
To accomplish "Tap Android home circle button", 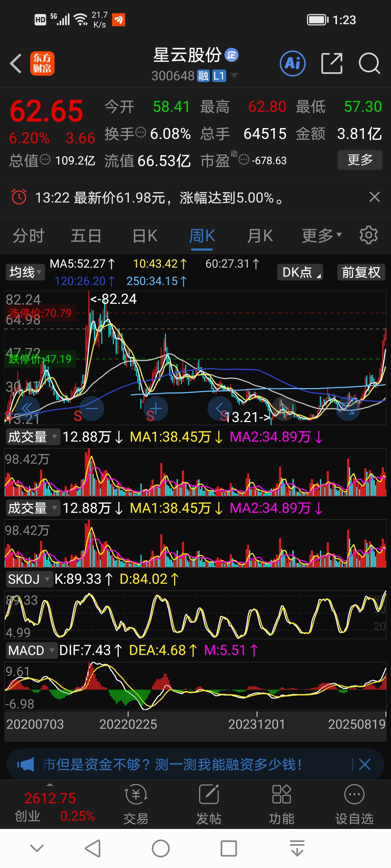I will point(160,848).
